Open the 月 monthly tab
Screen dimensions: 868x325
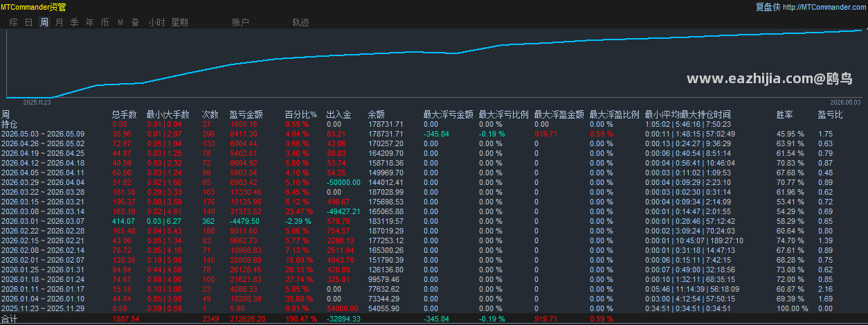[x=60, y=22]
